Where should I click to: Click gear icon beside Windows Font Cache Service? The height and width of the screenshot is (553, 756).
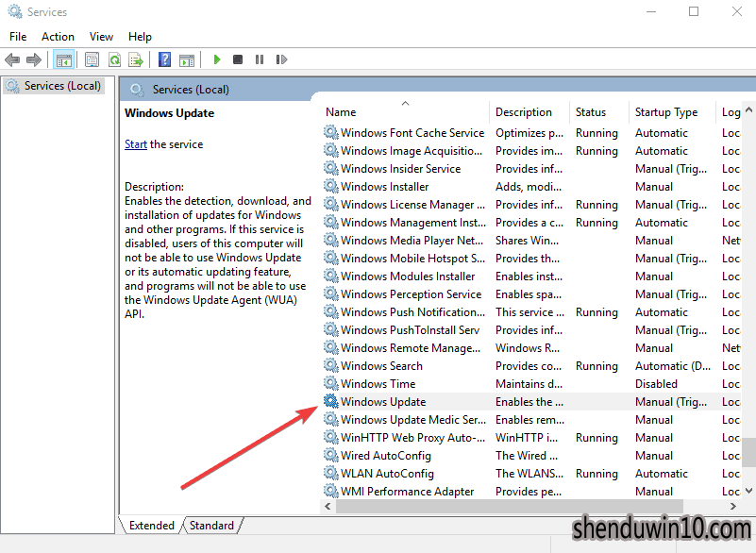330,132
